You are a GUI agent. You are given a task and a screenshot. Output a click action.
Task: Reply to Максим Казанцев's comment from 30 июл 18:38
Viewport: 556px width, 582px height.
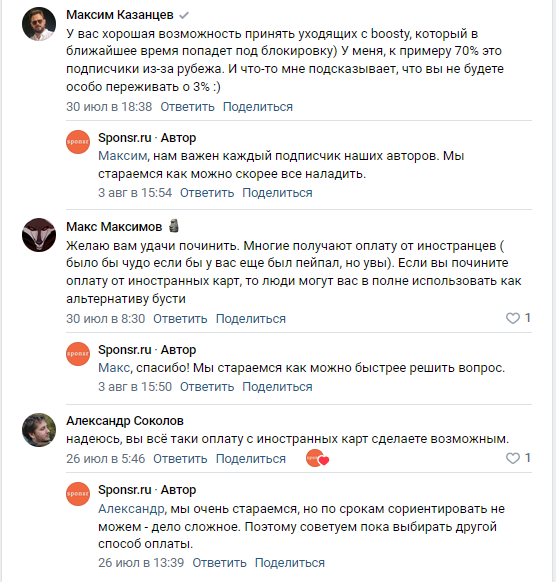coord(187,107)
